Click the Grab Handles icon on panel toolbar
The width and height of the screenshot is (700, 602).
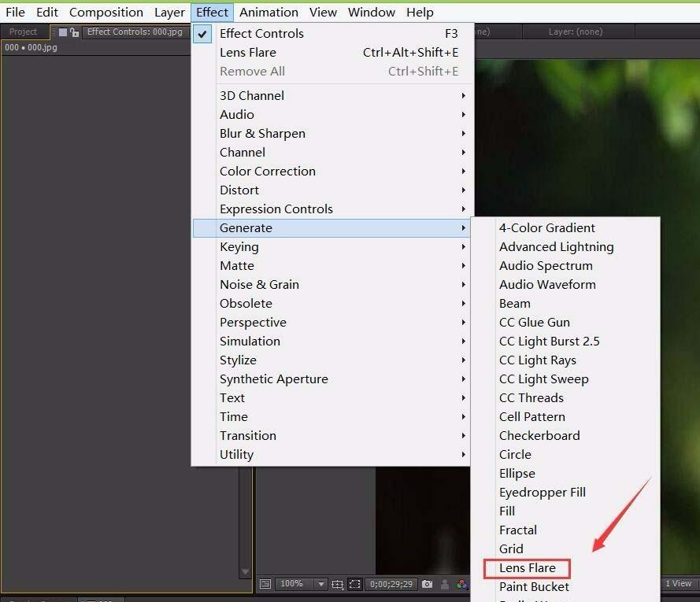54,32
